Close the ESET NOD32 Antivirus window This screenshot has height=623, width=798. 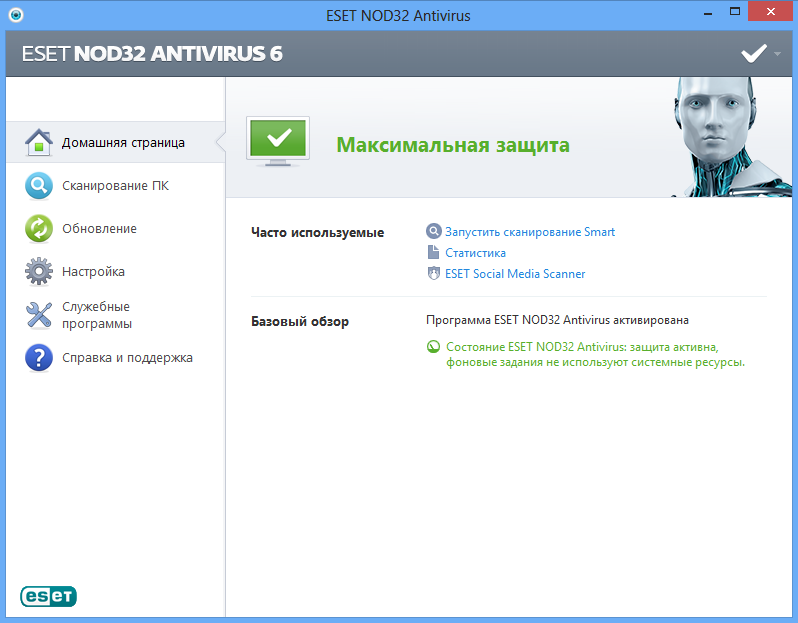pos(771,11)
